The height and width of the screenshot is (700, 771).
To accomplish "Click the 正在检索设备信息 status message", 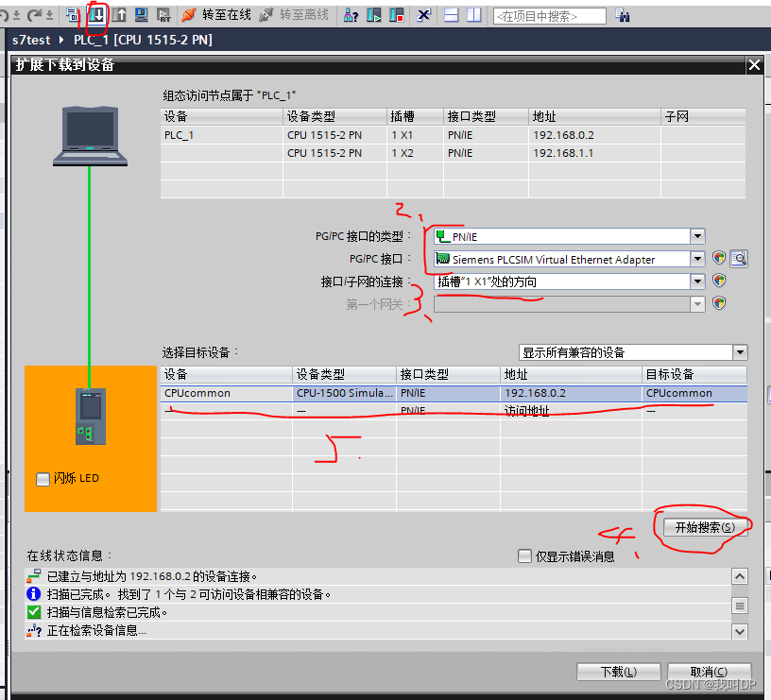I will 96,630.
